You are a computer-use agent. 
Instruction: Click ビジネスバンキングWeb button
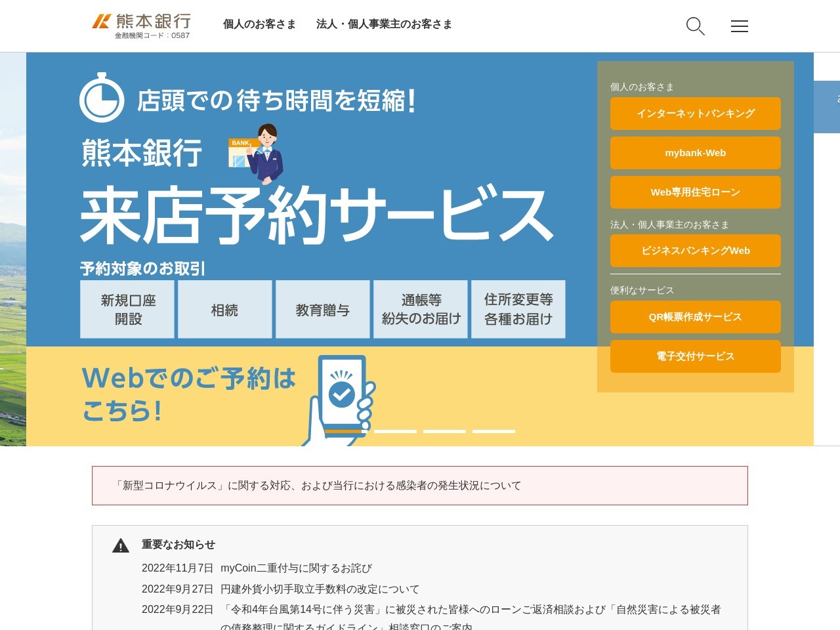coord(696,251)
